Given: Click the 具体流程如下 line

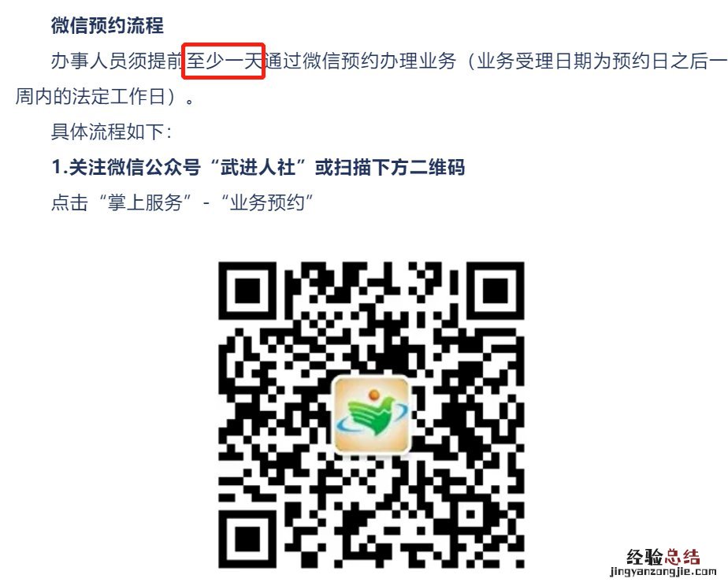Looking at the screenshot, I should click(111, 132).
